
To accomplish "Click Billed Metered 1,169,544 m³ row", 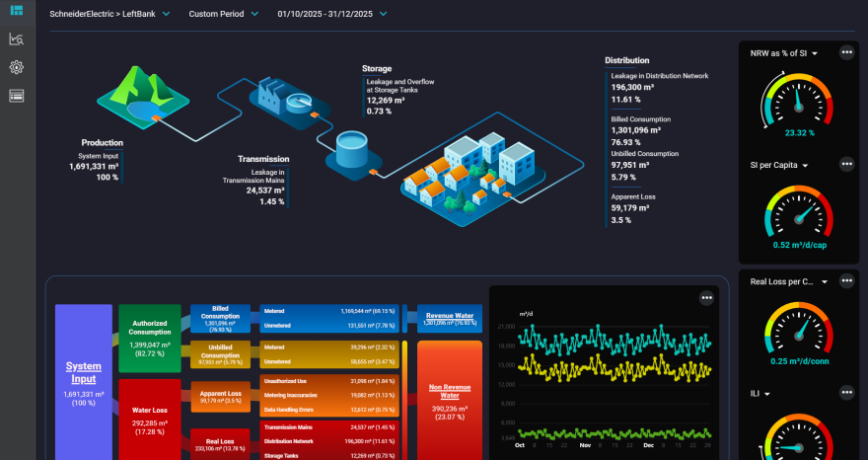I will [329, 312].
